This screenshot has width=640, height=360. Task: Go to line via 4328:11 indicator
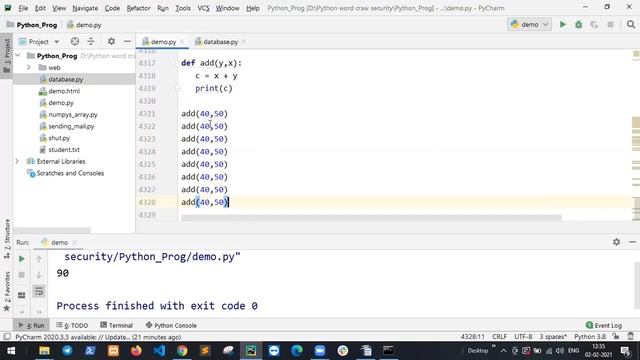(472, 337)
